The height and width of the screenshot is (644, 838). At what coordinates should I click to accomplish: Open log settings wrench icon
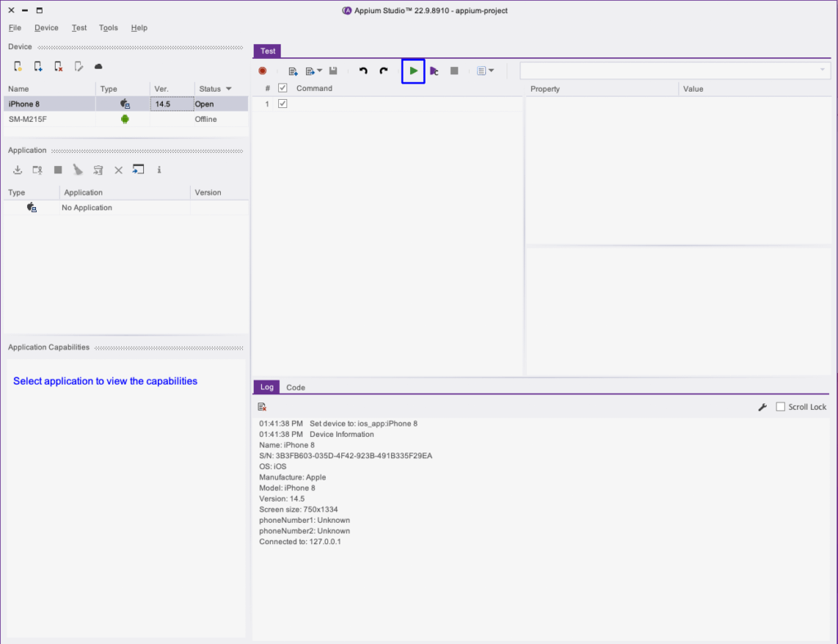(763, 407)
